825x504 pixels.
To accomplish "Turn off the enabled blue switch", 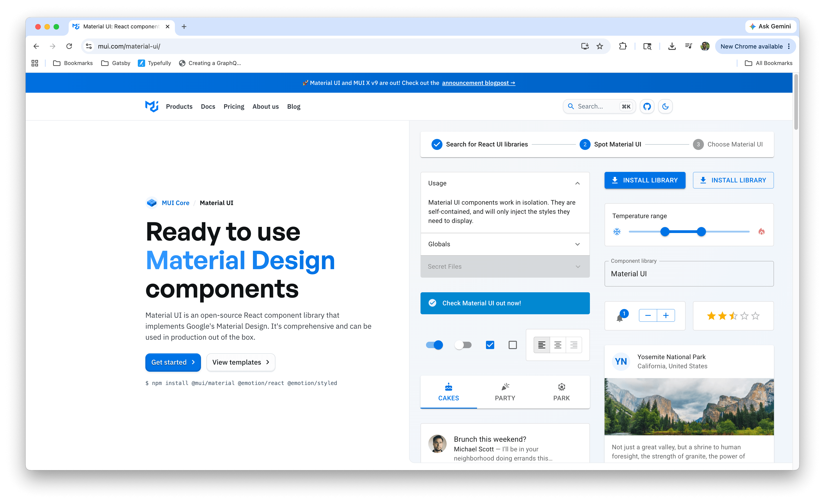I will (x=434, y=345).
